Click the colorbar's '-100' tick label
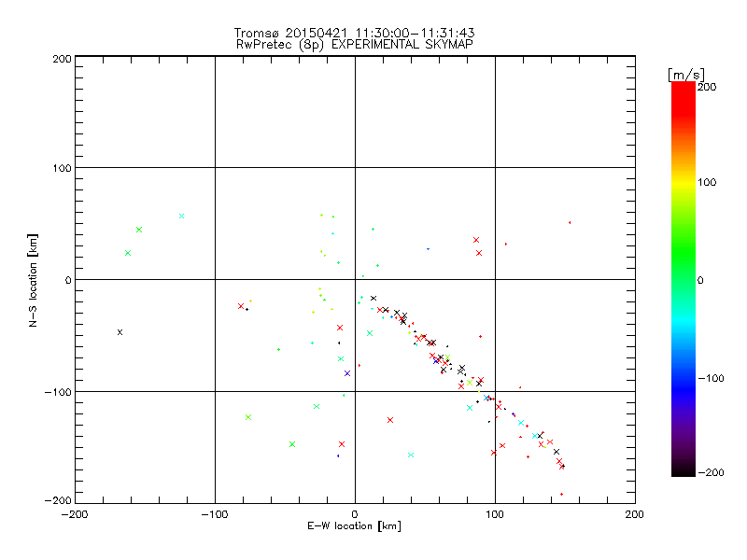 point(711,378)
